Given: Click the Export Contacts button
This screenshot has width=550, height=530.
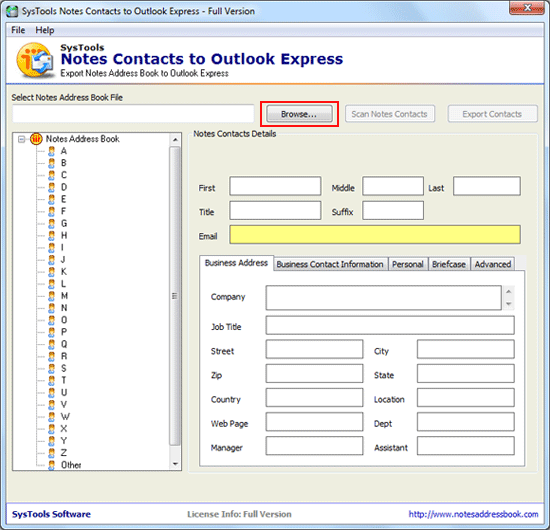Looking at the screenshot, I should click(492, 114).
